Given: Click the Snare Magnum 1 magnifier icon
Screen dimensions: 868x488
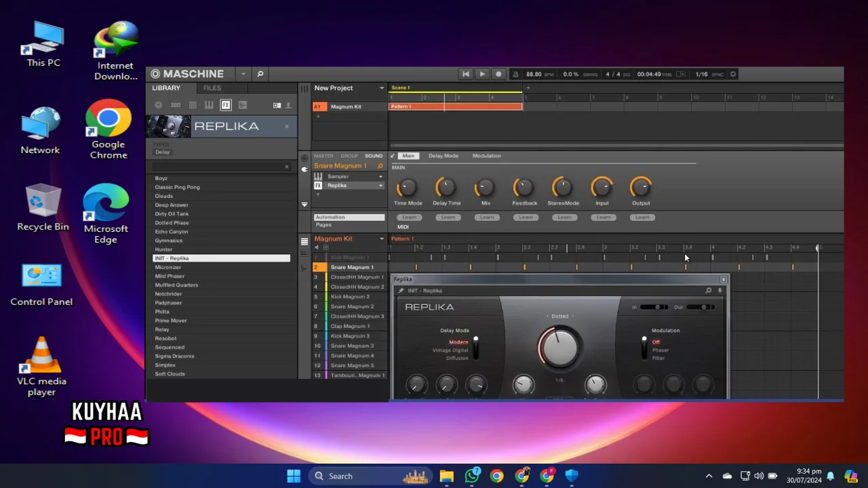Looking at the screenshot, I should pos(380,166).
